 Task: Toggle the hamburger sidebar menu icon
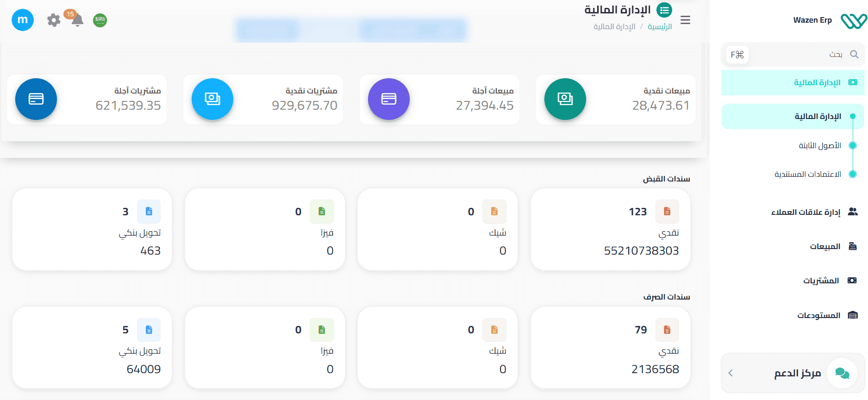pos(685,20)
